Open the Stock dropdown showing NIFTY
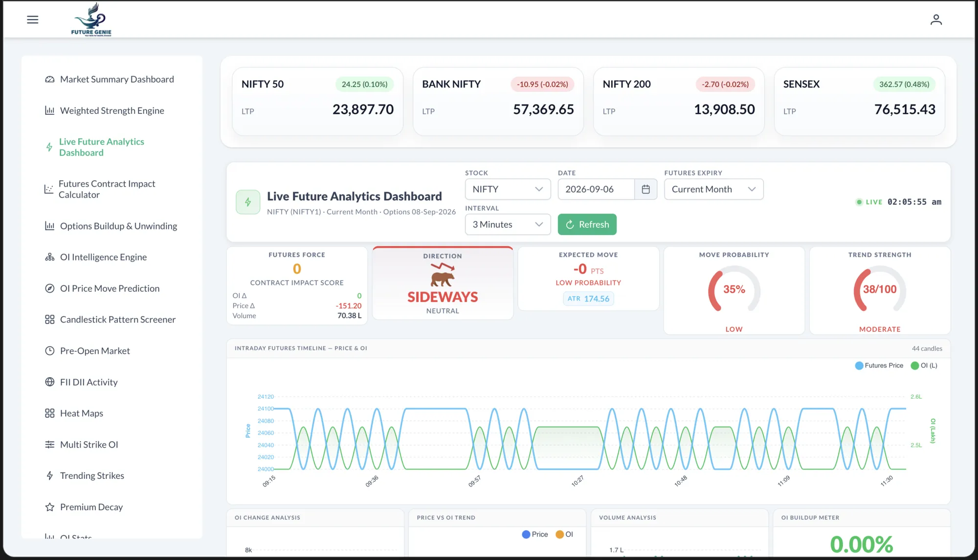Screen dimensions: 978x560 point(508,189)
